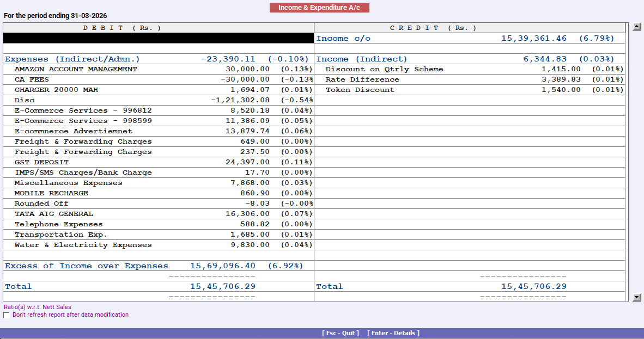Enable Don't refresh report after data modification
This screenshot has width=644, height=339.
[6, 315]
